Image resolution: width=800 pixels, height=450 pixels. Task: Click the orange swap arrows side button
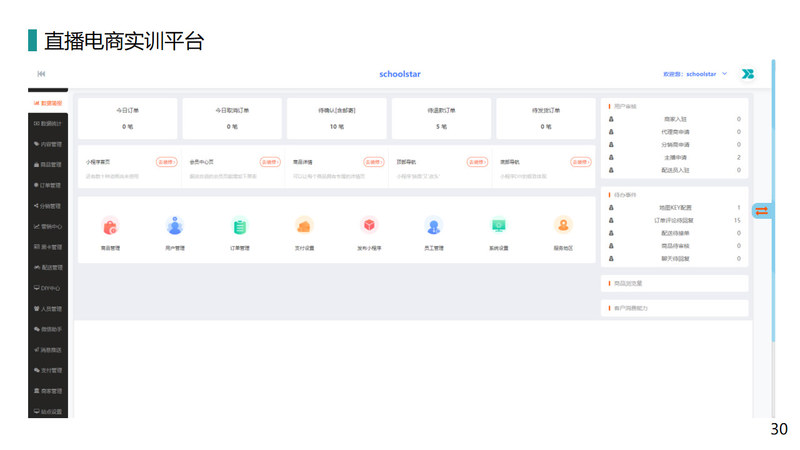(762, 211)
